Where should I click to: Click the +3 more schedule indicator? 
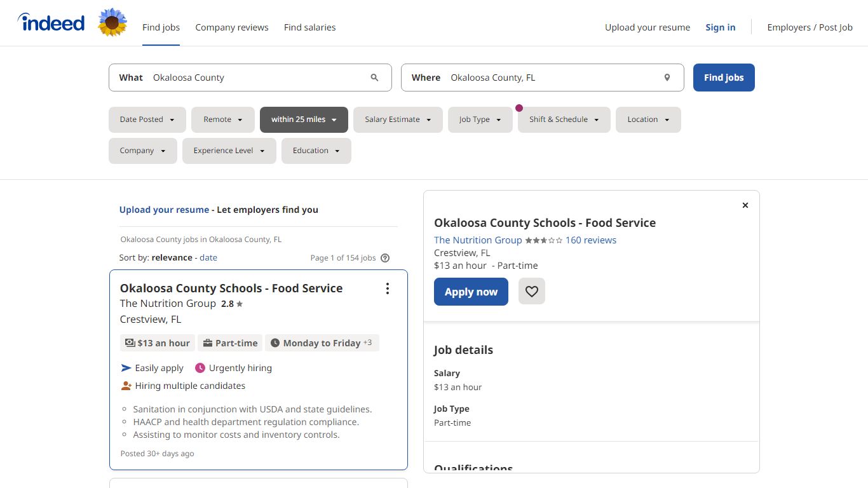click(368, 343)
